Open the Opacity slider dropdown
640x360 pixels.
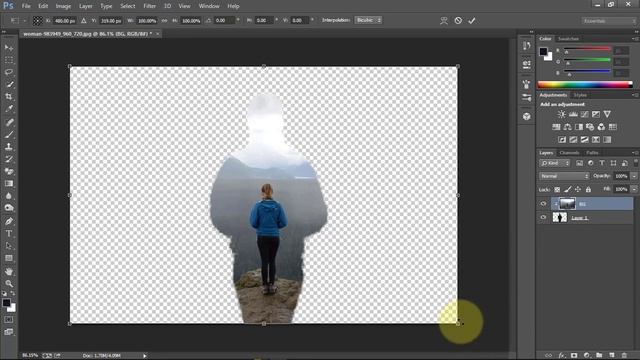[x=634, y=176]
